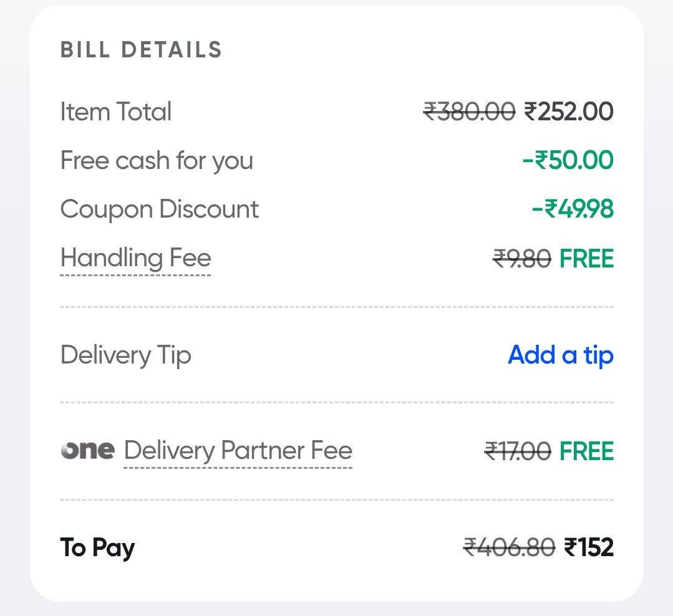Click the Delivery Tip label
The width and height of the screenshot is (673, 616).
[125, 355]
